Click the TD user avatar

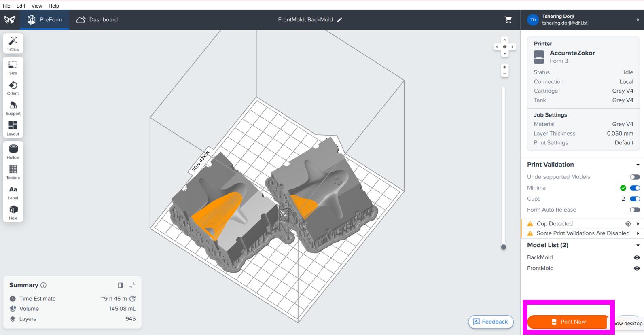533,20
